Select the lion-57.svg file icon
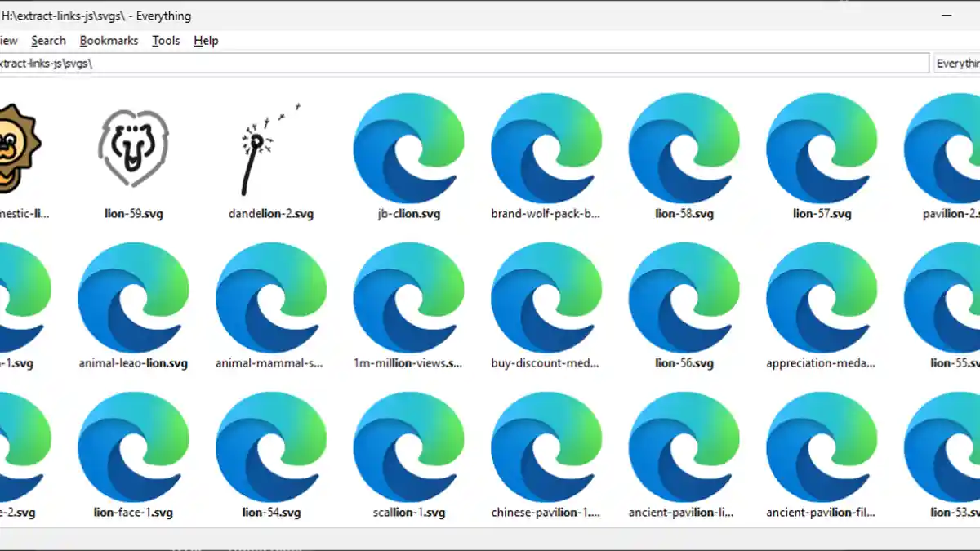Image resolution: width=980 pixels, height=551 pixels. point(822,148)
